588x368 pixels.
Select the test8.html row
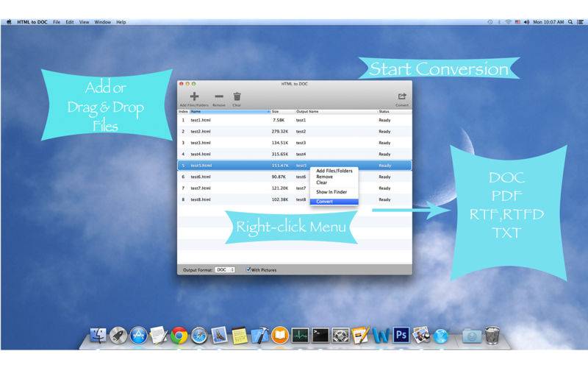(295, 199)
